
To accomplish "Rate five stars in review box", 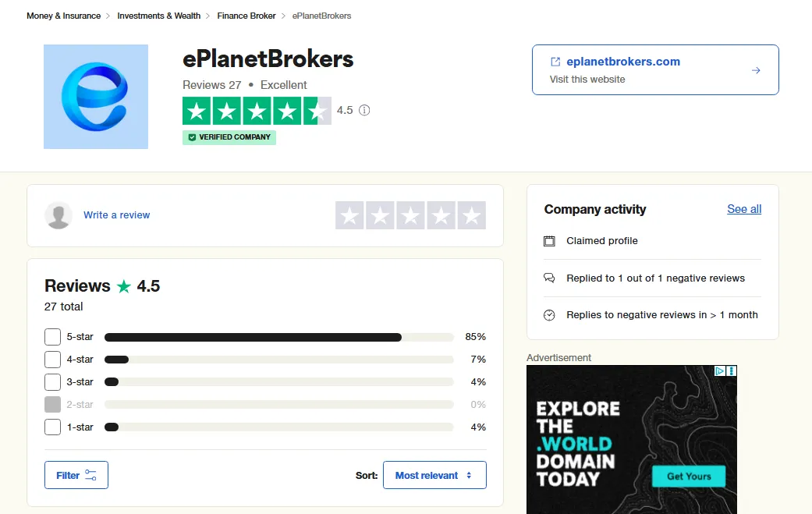I will [x=471, y=215].
